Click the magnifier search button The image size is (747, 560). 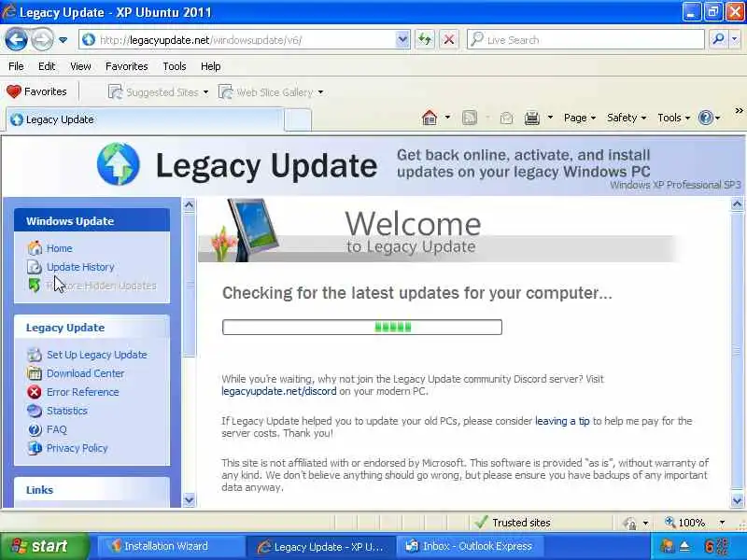tap(717, 39)
